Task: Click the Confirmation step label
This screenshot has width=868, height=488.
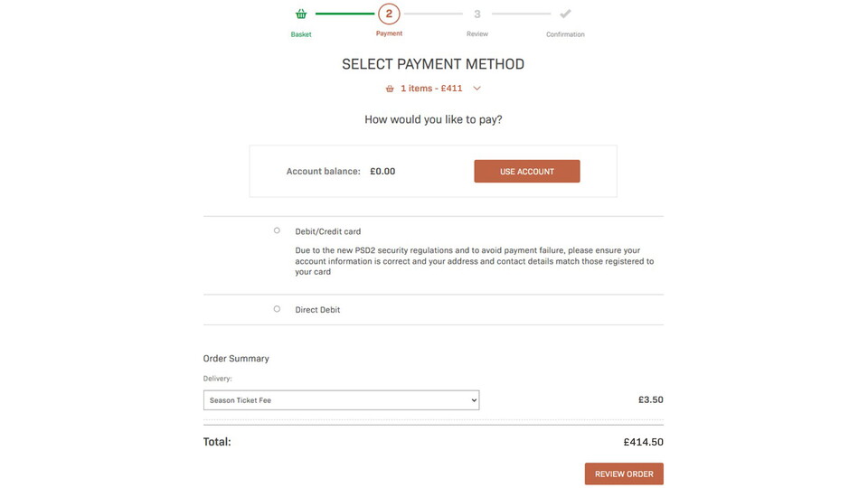Action: (565, 34)
